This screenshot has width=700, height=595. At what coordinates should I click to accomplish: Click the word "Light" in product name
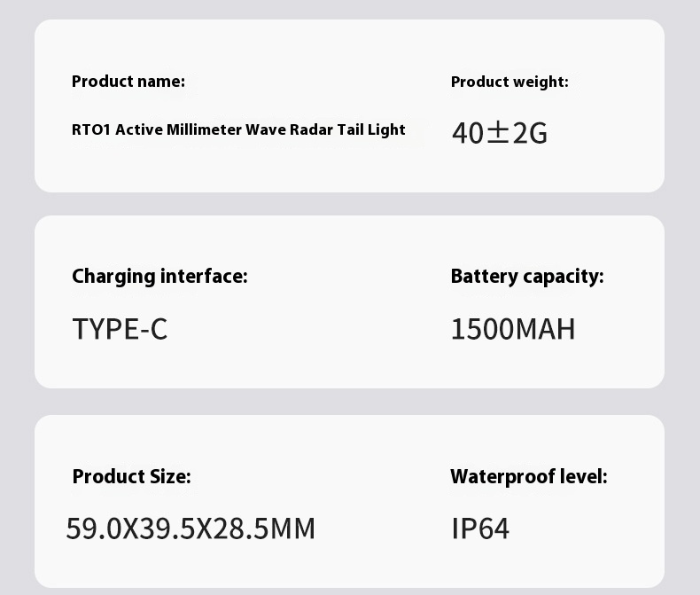point(386,129)
